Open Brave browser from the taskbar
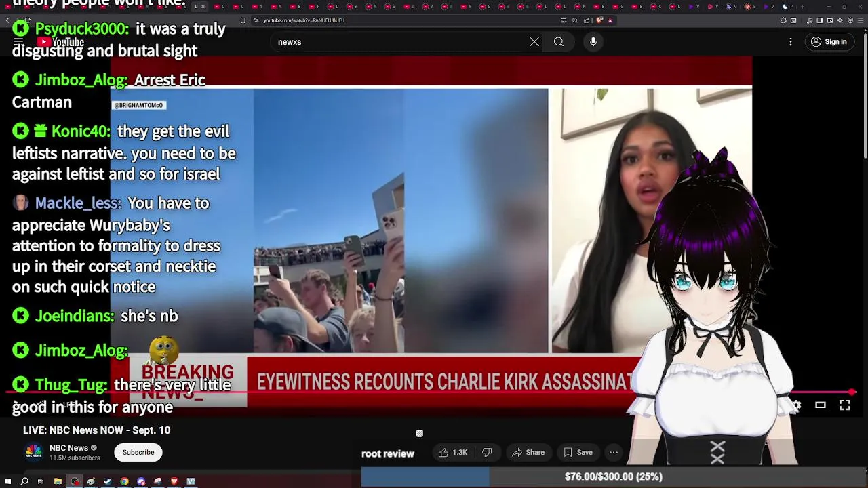The height and width of the screenshot is (488, 868). pyautogui.click(x=174, y=481)
